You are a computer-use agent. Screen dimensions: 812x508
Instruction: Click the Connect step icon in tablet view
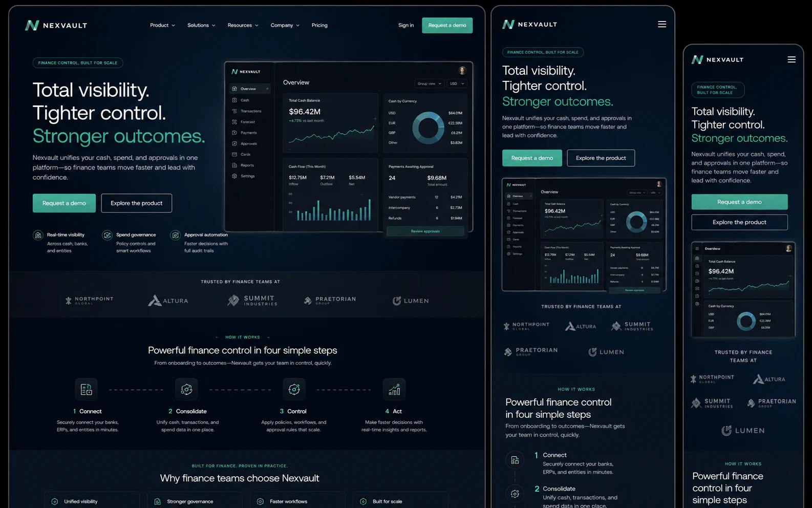[x=515, y=460]
